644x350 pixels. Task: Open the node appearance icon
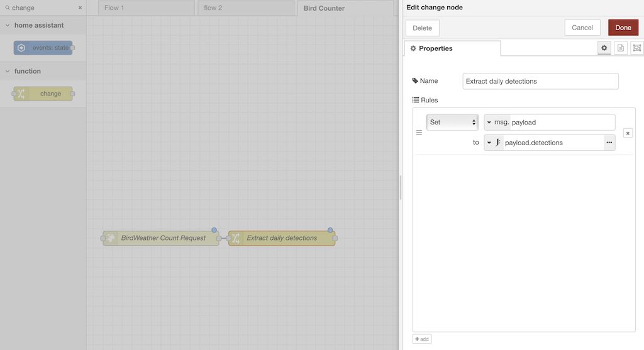click(636, 48)
